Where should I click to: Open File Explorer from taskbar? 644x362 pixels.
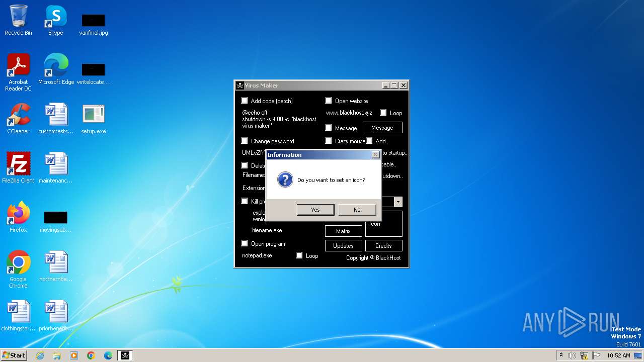pyautogui.click(x=57, y=355)
